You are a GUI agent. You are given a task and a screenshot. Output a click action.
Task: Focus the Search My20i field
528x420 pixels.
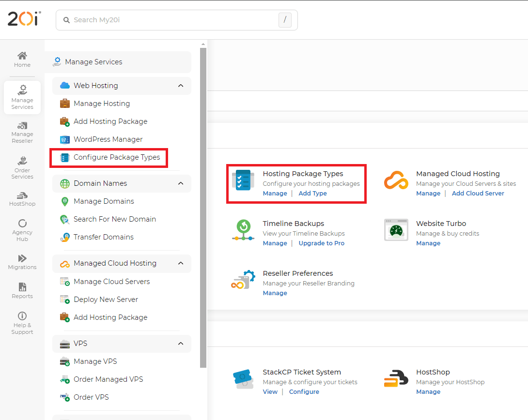[176, 20]
